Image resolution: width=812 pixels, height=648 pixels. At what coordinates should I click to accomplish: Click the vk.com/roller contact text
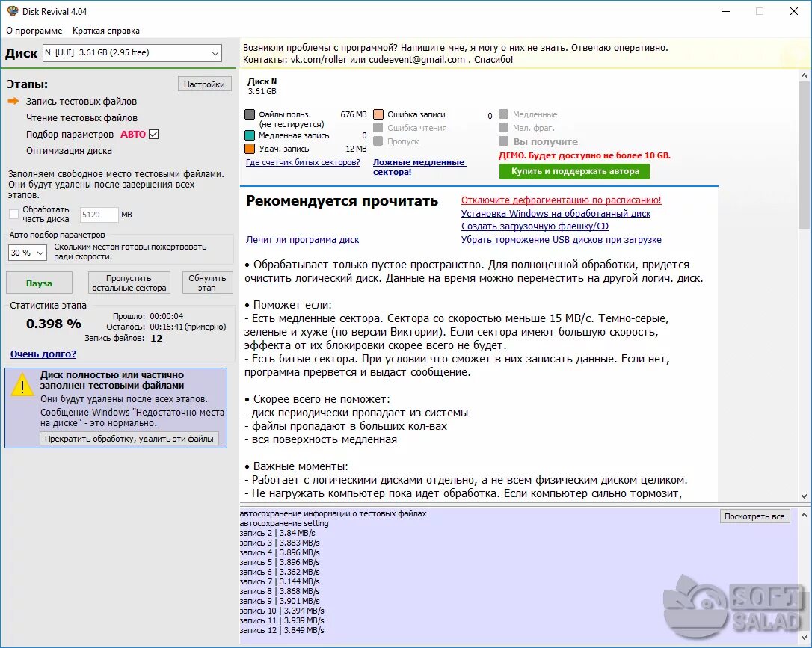pyautogui.click(x=319, y=60)
